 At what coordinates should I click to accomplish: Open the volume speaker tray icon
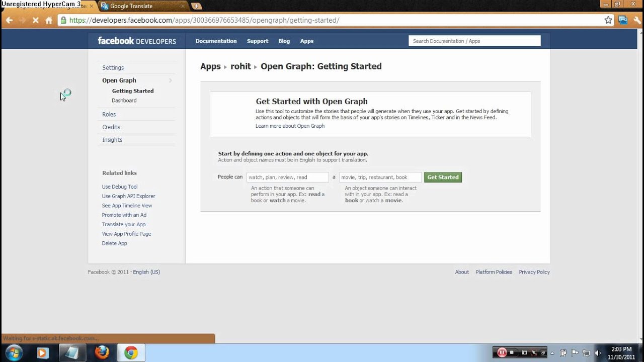coord(598,353)
